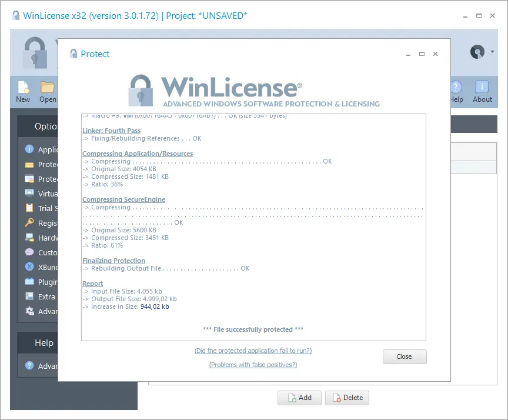
Task: Open 'Did the protected application fail to run?' link
Action: [x=253, y=351]
